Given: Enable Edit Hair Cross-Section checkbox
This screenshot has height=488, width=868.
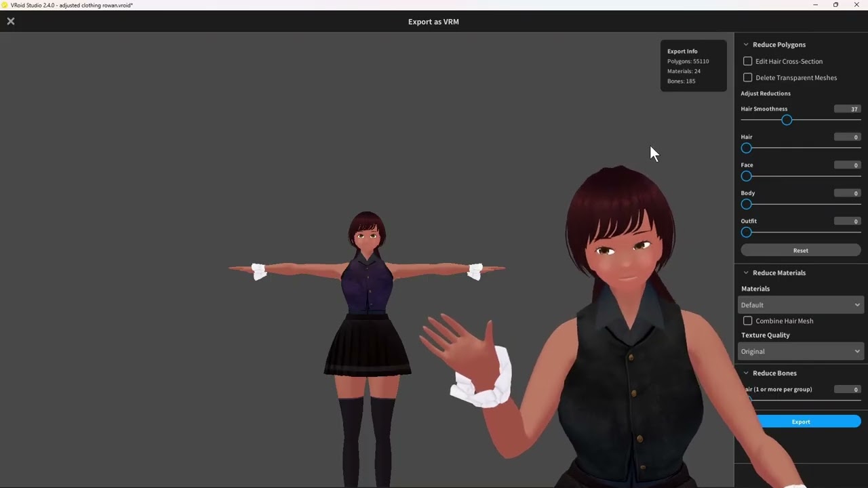Looking at the screenshot, I should coord(747,61).
